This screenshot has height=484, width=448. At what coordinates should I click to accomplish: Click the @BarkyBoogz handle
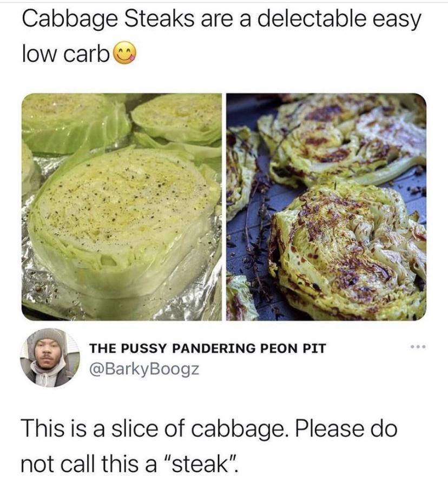coord(144,369)
